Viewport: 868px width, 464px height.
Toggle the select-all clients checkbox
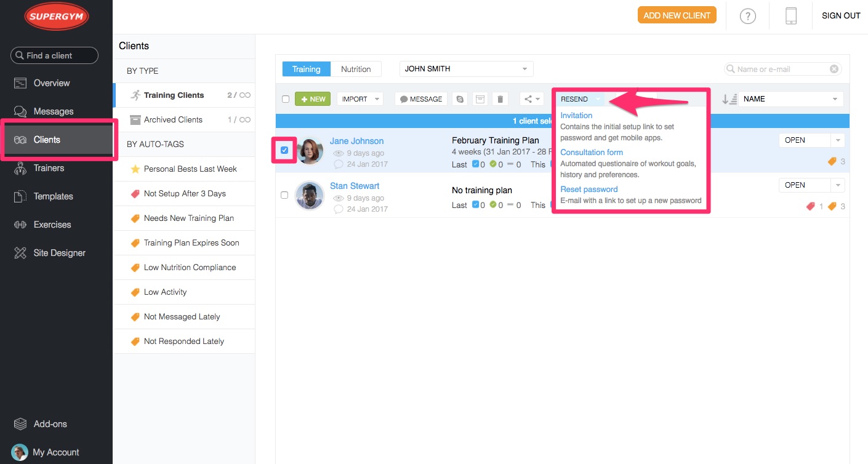pos(286,99)
